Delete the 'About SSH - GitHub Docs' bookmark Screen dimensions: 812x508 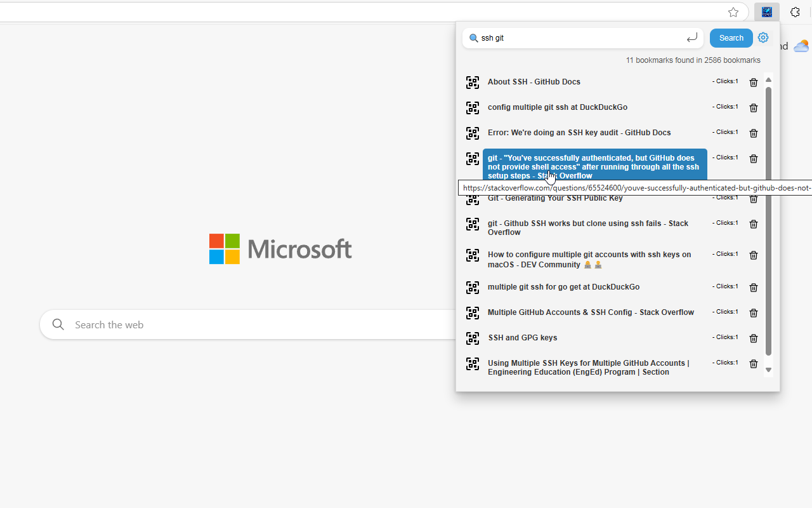pos(754,83)
